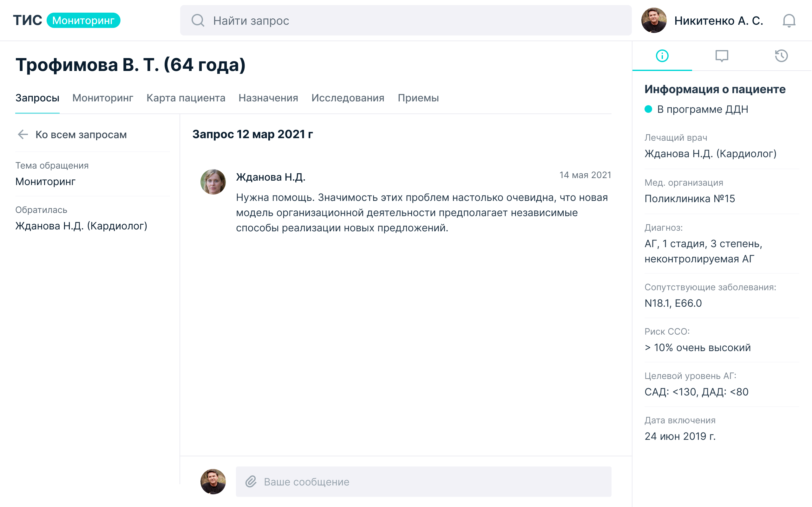Screen dimensions: 812x507
Task: Click the search magnifier icon
Action: click(198, 21)
